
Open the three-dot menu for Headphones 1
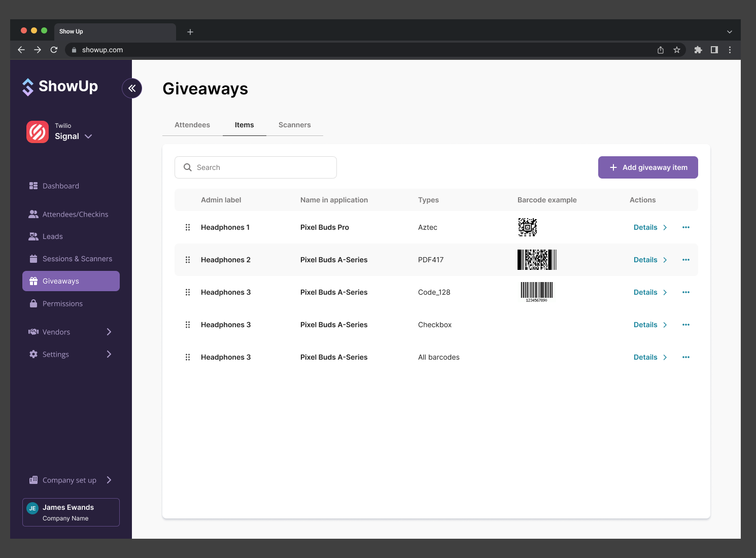pyautogui.click(x=686, y=227)
